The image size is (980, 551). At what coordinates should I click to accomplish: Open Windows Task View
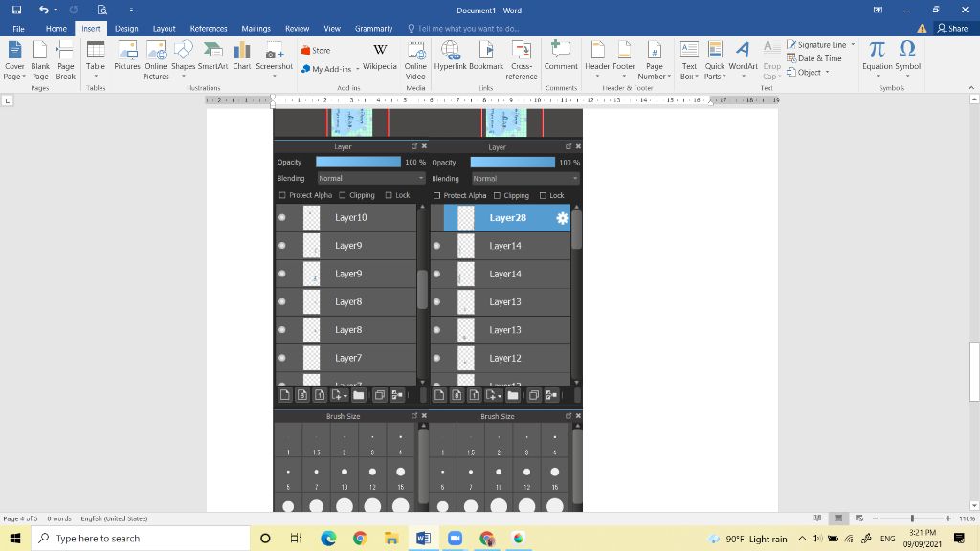(x=297, y=538)
